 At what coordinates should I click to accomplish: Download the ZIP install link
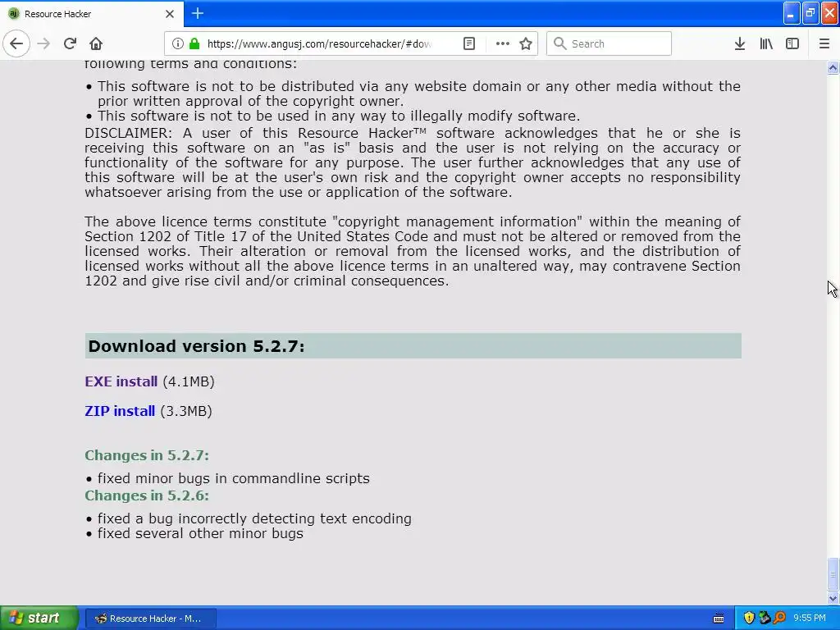[x=120, y=411]
